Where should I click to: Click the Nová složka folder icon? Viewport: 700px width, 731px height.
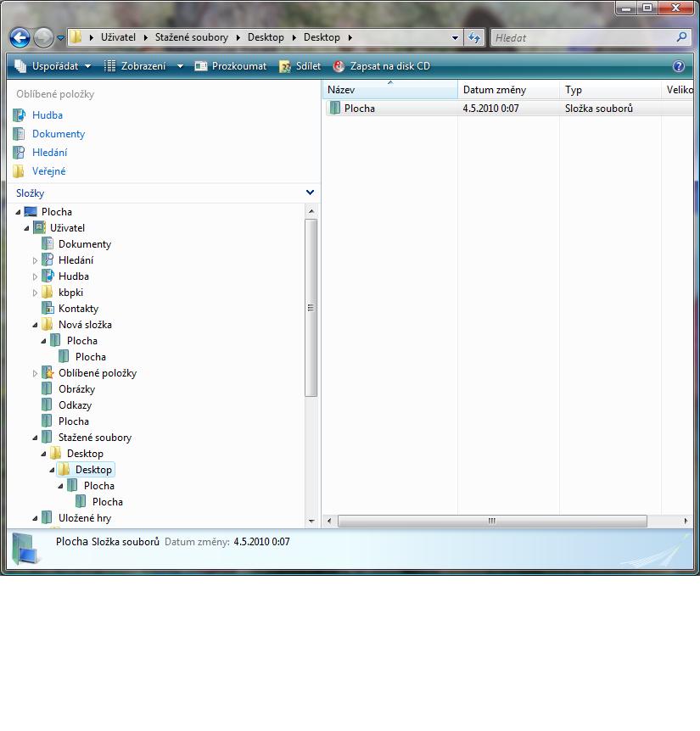click(x=48, y=324)
